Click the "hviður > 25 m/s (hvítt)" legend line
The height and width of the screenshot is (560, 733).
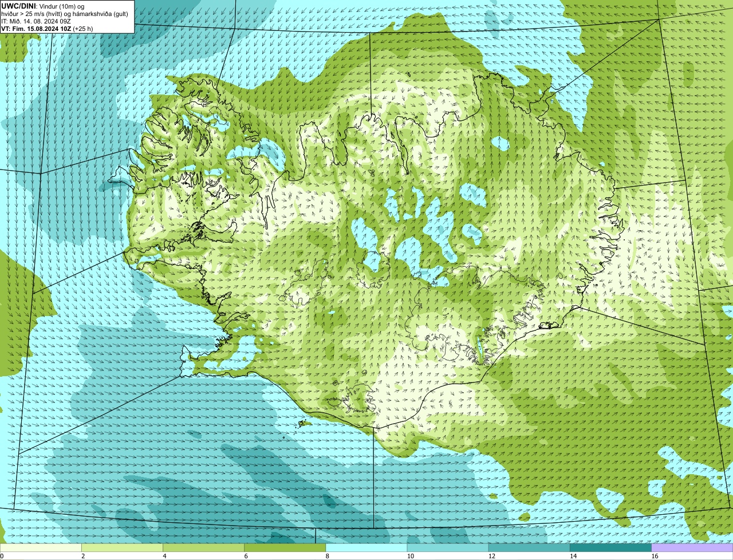[33, 14]
